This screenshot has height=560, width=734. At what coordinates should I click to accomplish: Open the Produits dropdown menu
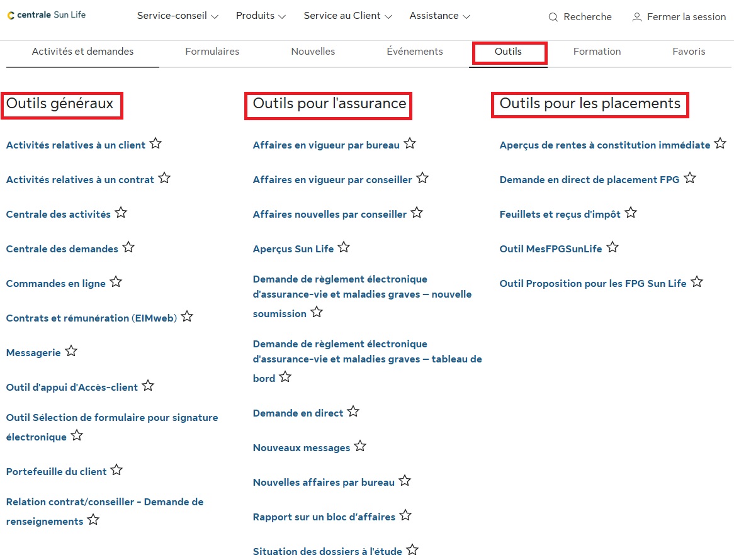[x=261, y=16]
